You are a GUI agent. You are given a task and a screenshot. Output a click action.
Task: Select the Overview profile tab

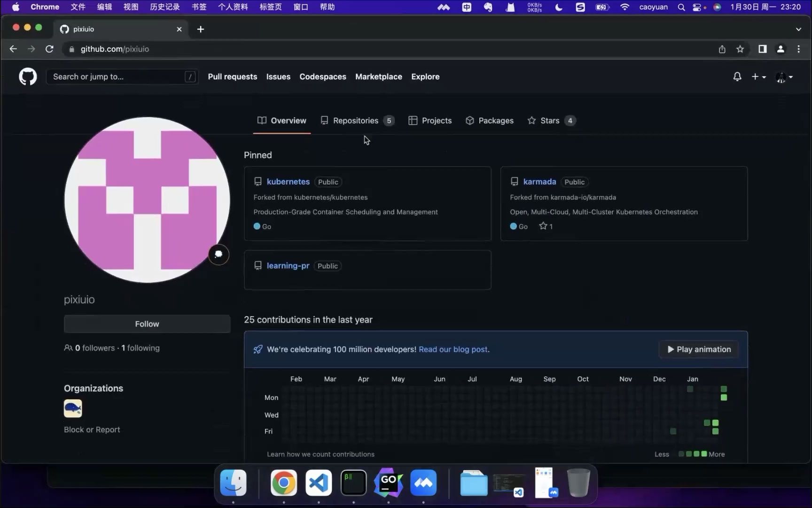tap(282, 121)
